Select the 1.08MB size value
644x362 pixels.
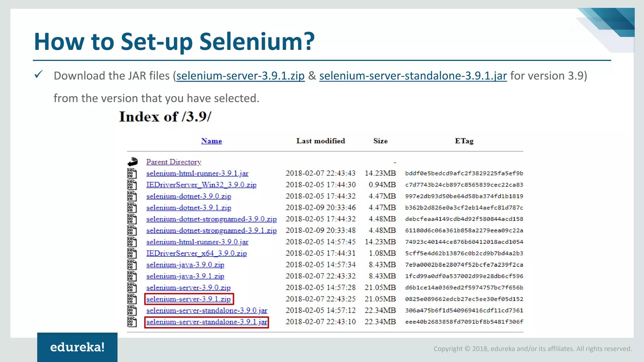[382, 253]
